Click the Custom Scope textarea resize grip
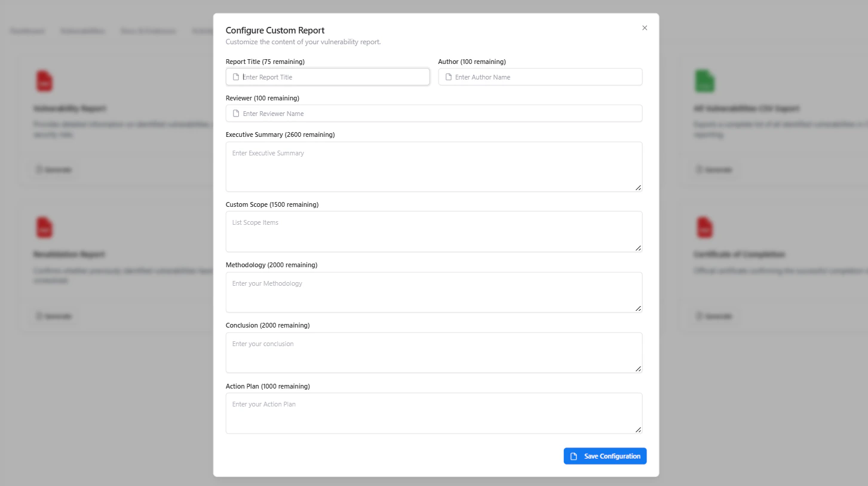The width and height of the screenshot is (868, 486). [x=638, y=247]
